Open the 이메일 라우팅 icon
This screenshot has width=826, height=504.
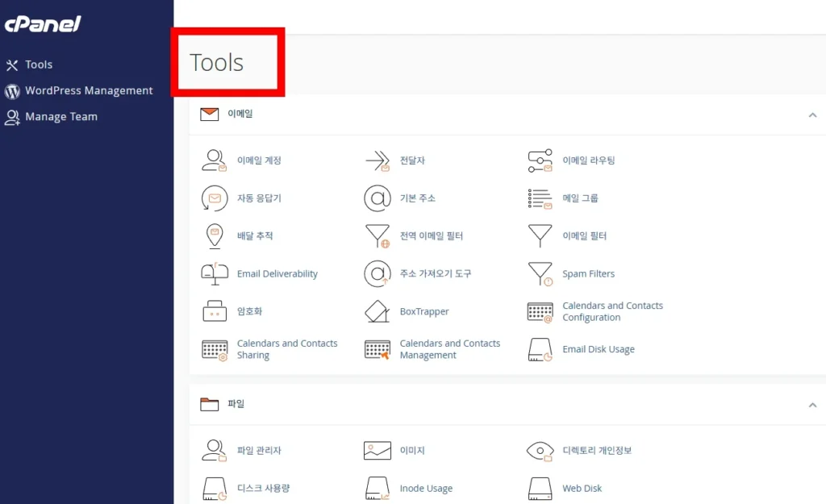[540, 160]
